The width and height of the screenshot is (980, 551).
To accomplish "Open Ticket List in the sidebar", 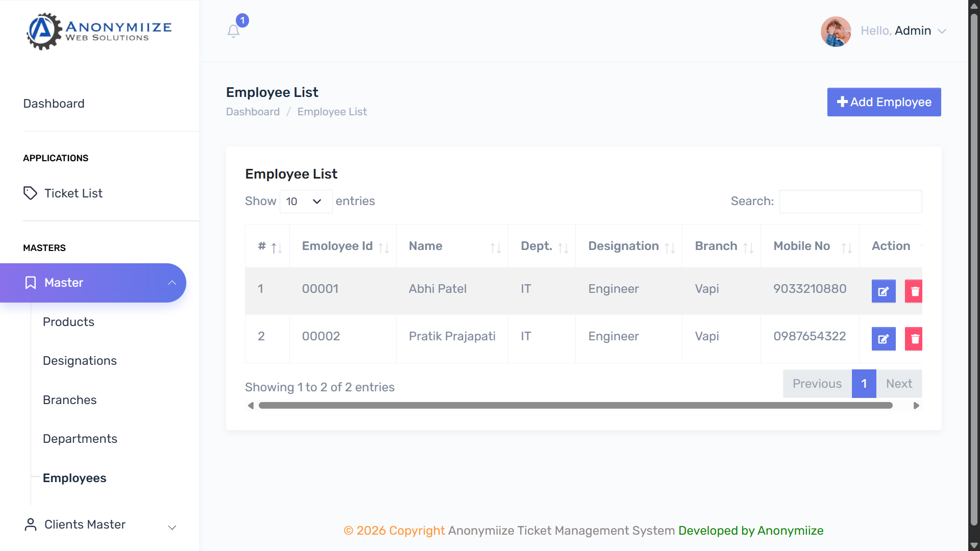I will 73,193.
